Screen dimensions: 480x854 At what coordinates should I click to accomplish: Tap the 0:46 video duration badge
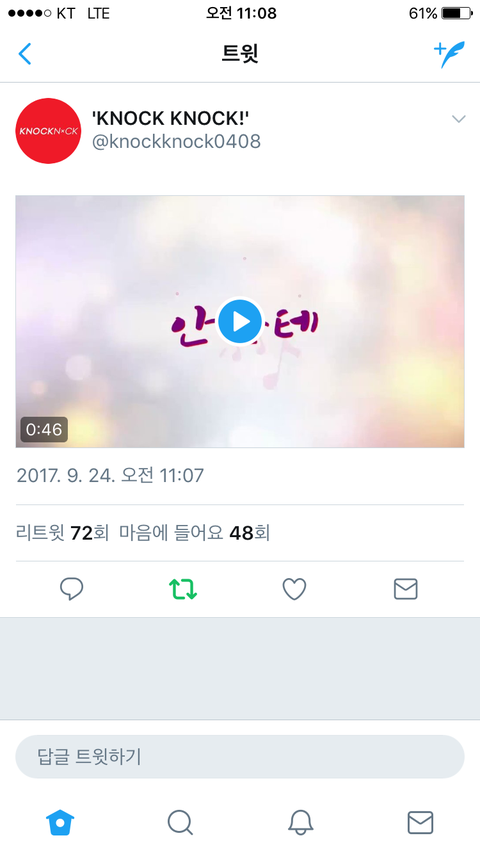pos(44,430)
